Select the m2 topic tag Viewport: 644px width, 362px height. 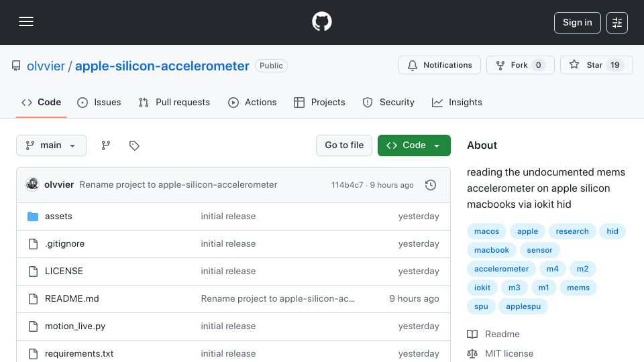tap(582, 269)
